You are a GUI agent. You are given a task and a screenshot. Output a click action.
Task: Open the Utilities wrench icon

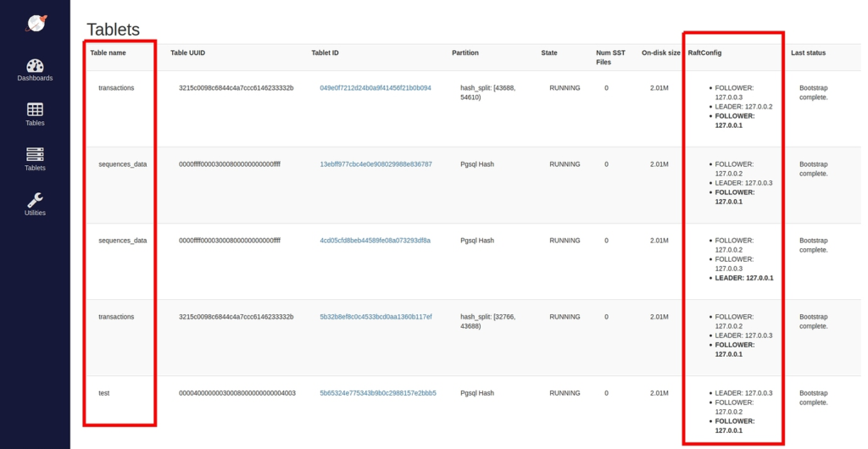tap(35, 199)
